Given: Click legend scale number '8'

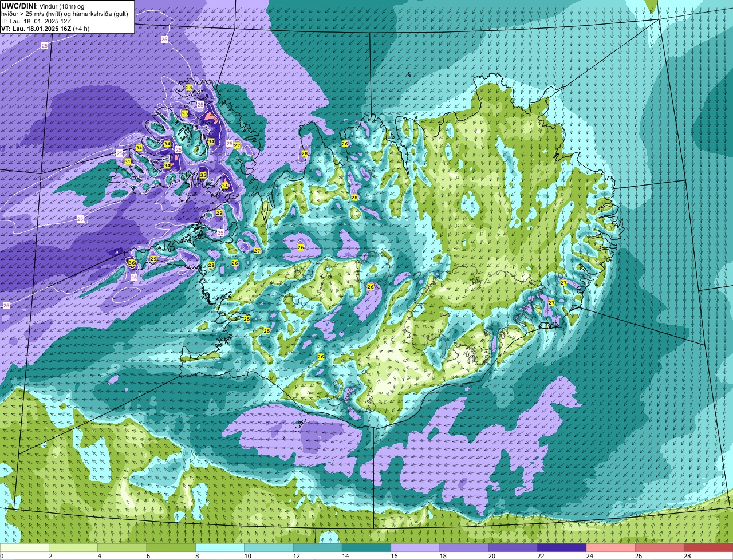Looking at the screenshot, I should (196, 555).
